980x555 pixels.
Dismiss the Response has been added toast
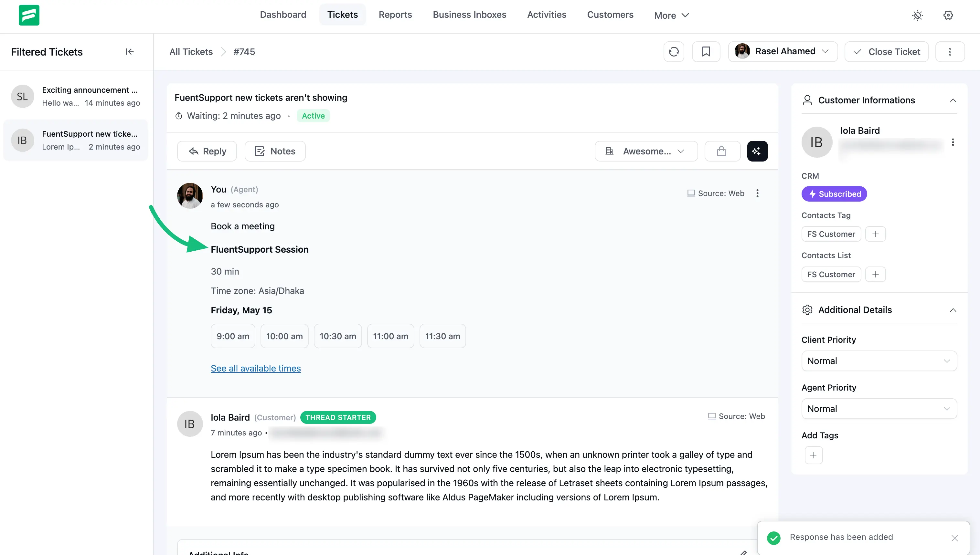[954, 538]
